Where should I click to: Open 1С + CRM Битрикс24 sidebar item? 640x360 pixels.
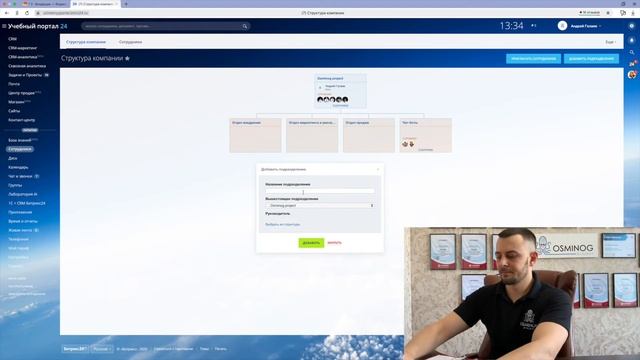pyautogui.click(x=27, y=203)
